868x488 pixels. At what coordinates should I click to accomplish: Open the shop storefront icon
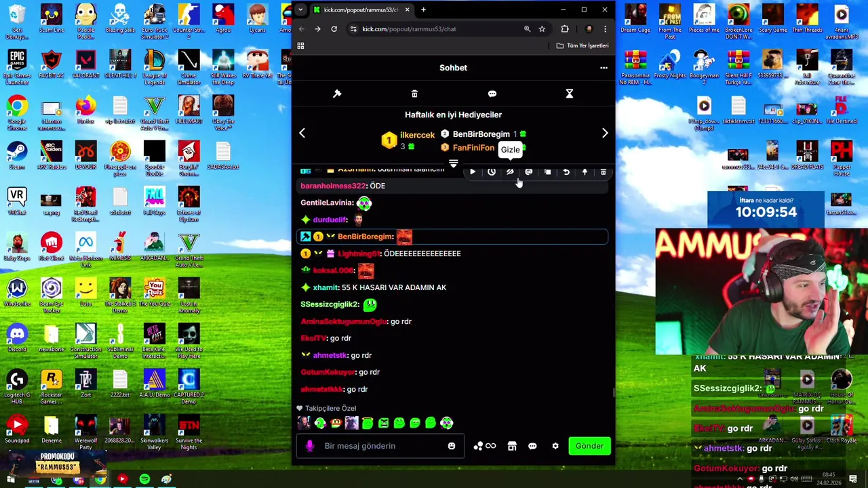(x=512, y=446)
